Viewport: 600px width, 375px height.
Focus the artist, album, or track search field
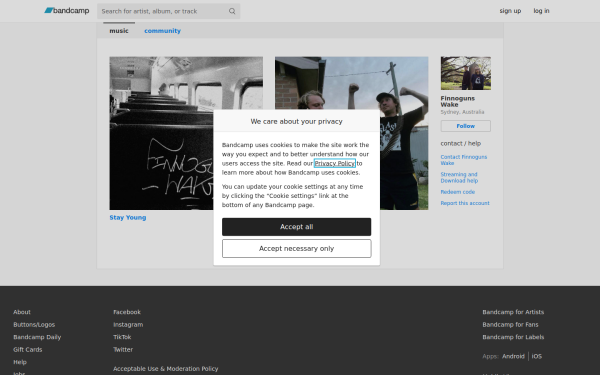pyautogui.click(x=168, y=11)
